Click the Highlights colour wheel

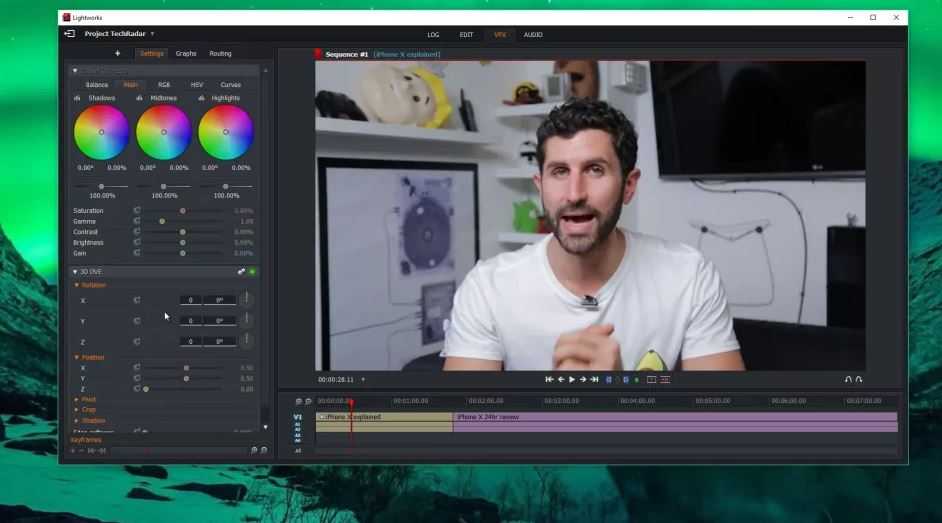pyautogui.click(x=226, y=132)
